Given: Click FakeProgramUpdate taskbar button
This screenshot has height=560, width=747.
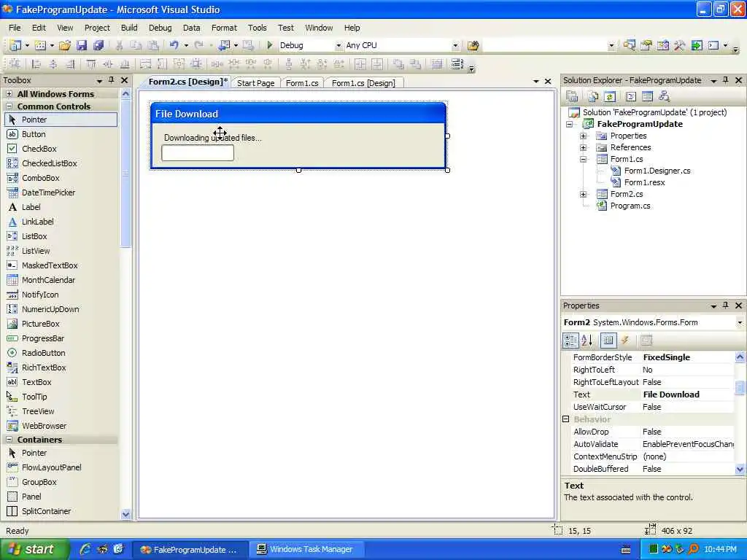Looking at the screenshot, I should click(190, 549).
